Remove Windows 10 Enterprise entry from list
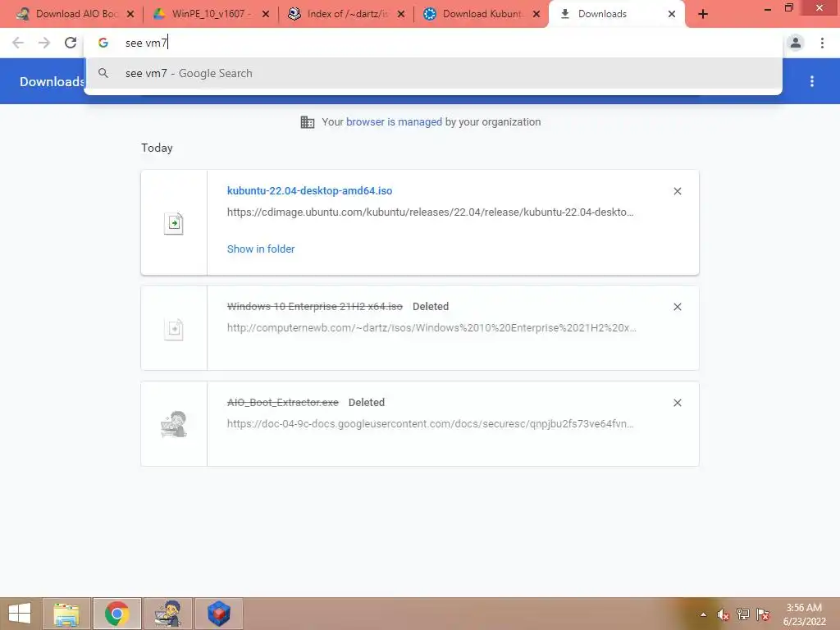The image size is (840, 630). tap(677, 307)
